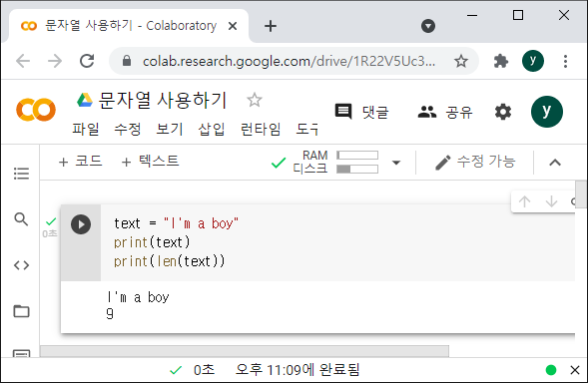The height and width of the screenshot is (383, 588).
Task: Bookmark this page with the star icon
Action: tap(461, 61)
